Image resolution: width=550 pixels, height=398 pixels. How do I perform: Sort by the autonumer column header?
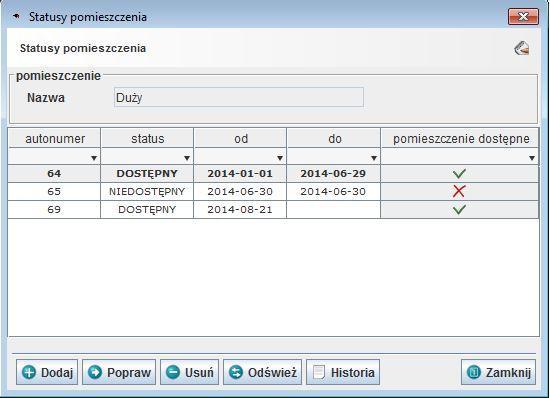click(54, 139)
